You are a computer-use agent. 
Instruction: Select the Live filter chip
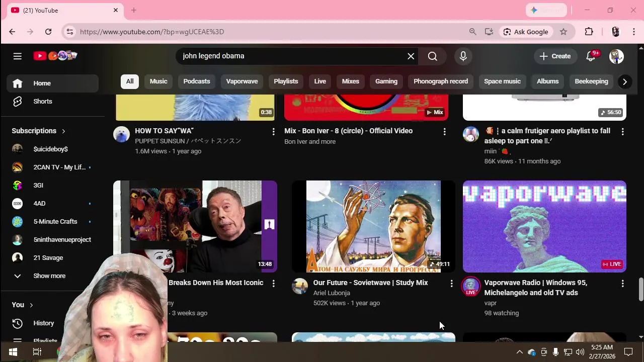click(x=320, y=81)
